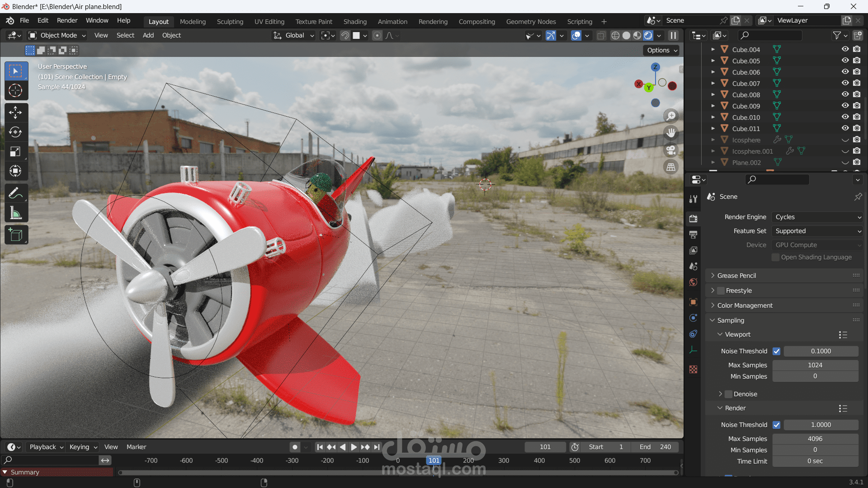Disable rendering of Cube.009 camera icon
Screen dimensions: 868x488
tap(857, 106)
